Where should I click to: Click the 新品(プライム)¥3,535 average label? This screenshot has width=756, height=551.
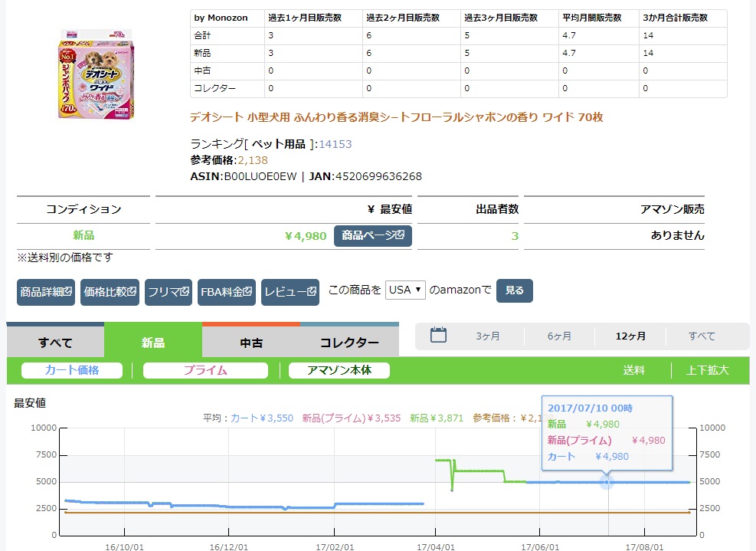pyautogui.click(x=352, y=418)
